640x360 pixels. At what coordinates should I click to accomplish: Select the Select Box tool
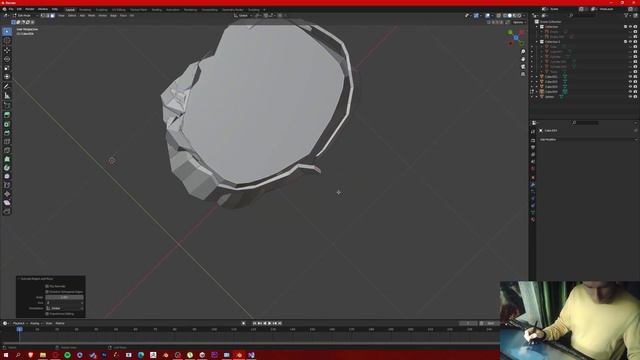click(x=7, y=31)
